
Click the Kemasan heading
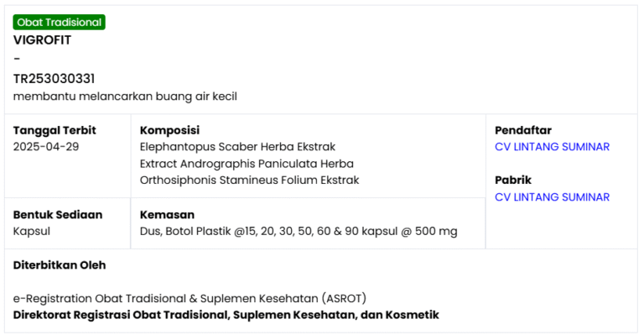click(x=167, y=215)
